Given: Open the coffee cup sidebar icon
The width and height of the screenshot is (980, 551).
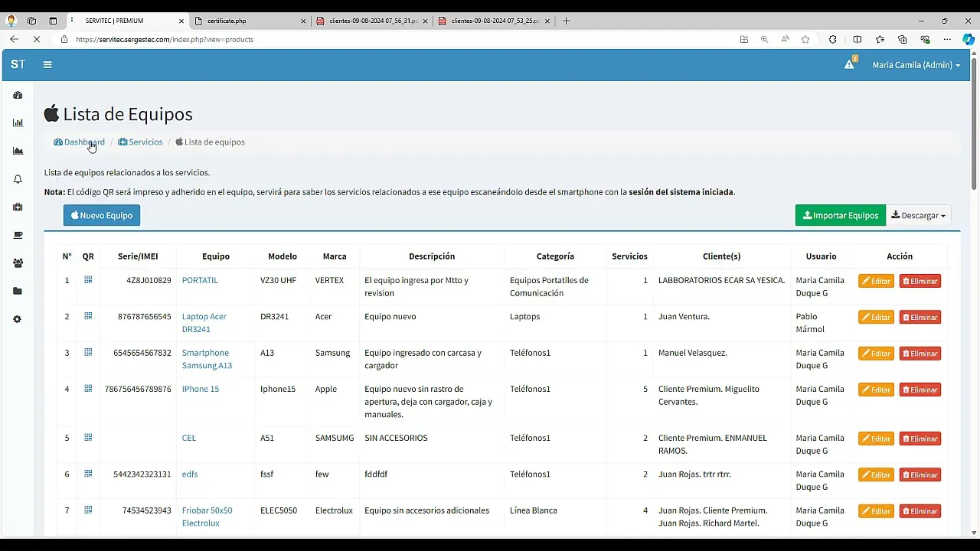Looking at the screenshot, I should point(18,235).
